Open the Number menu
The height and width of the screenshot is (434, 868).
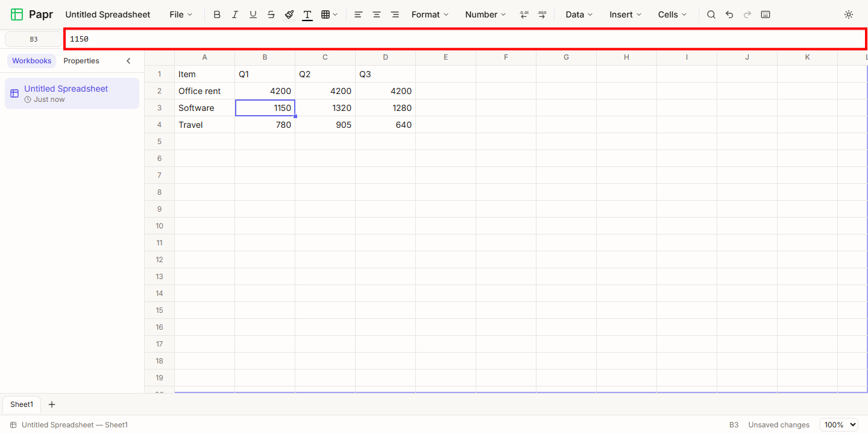[x=486, y=14]
